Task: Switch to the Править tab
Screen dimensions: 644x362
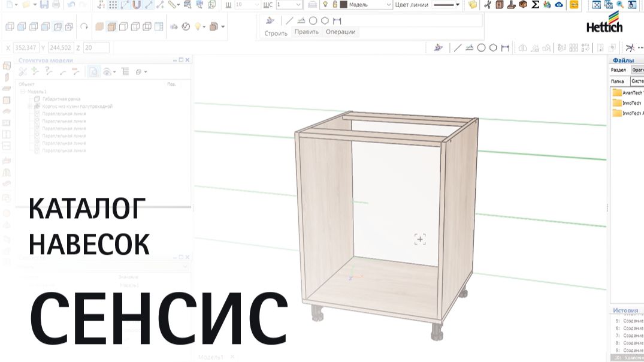Action: (306, 32)
